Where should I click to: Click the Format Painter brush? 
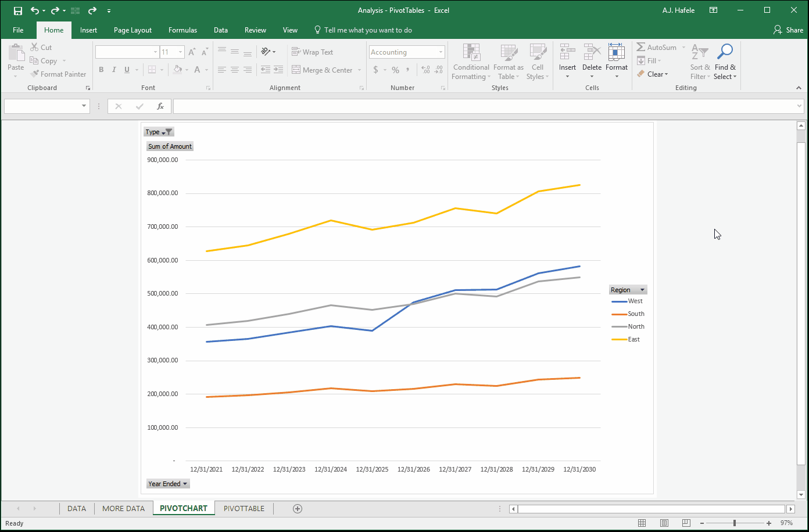(x=35, y=74)
